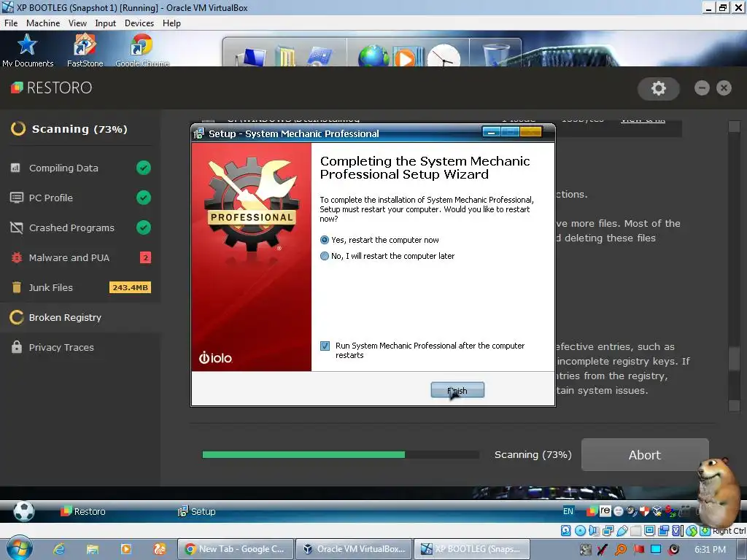Click the soccer ball start button
747x560 pixels.
coord(23,511)
